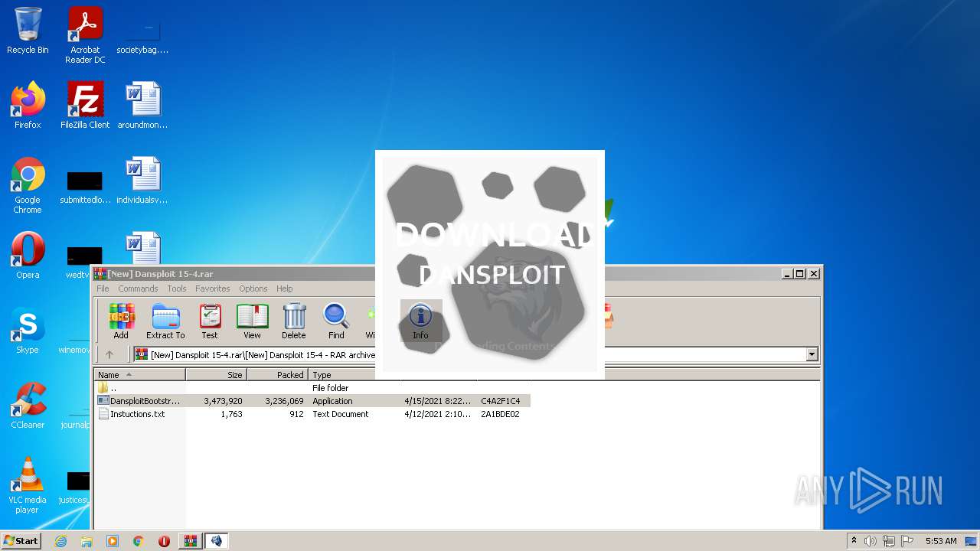Launch Chrome from the taskbar
980x551 pixels.
[x=139, y=541]
